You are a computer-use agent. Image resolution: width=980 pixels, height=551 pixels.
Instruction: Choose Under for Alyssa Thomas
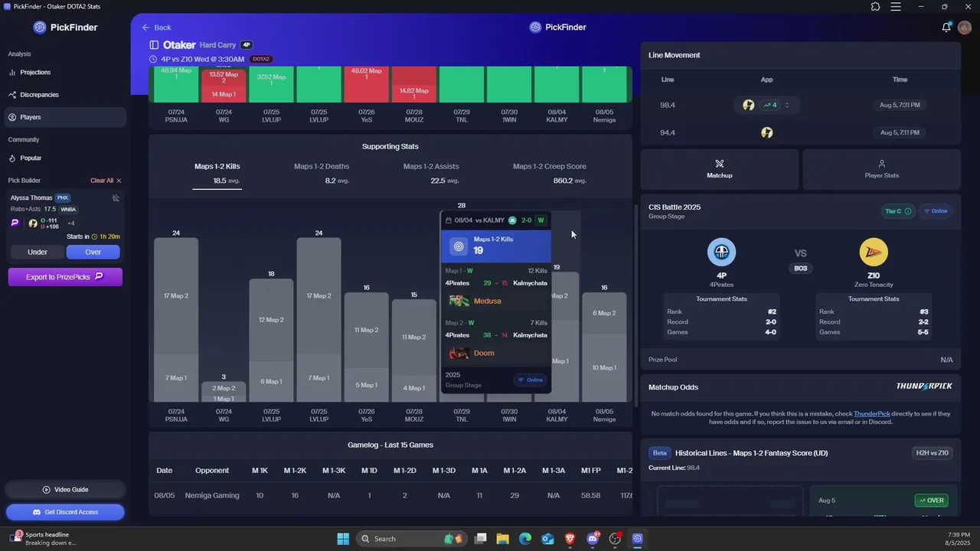click(38, 252)
